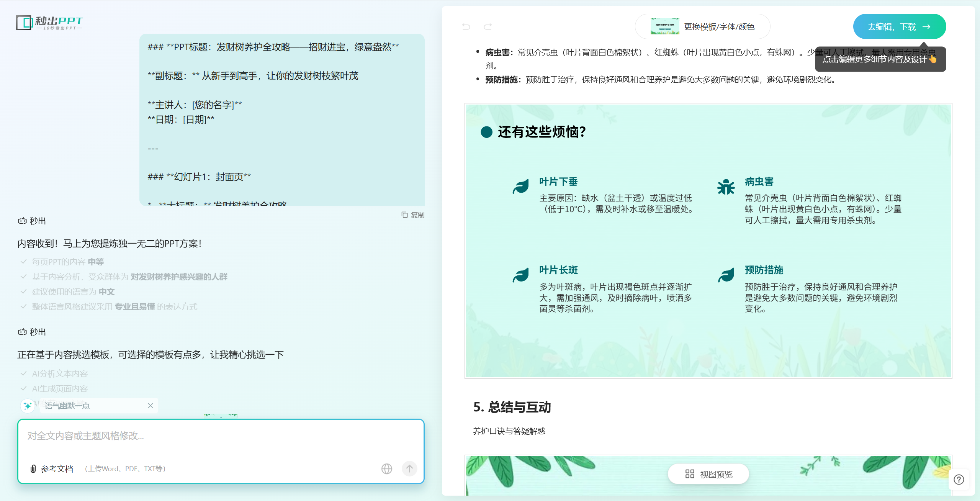Open 视图预览 view mode
This screenshot has width=980, height=501.
point(708,474)
